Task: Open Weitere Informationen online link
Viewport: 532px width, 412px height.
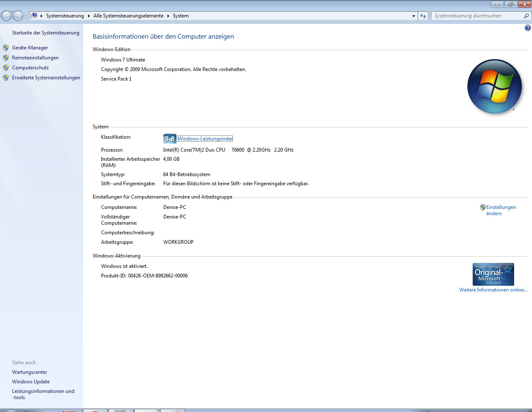Action: tap(493, 290)
